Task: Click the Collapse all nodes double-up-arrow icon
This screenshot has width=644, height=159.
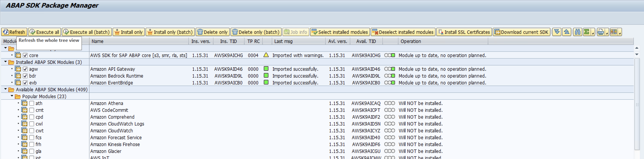Action: [567, 32]
